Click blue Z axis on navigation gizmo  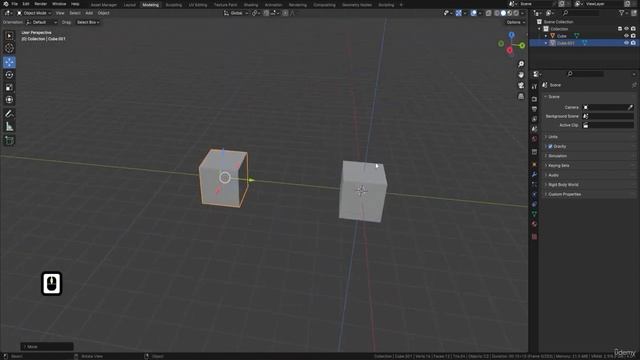point(511,36)
